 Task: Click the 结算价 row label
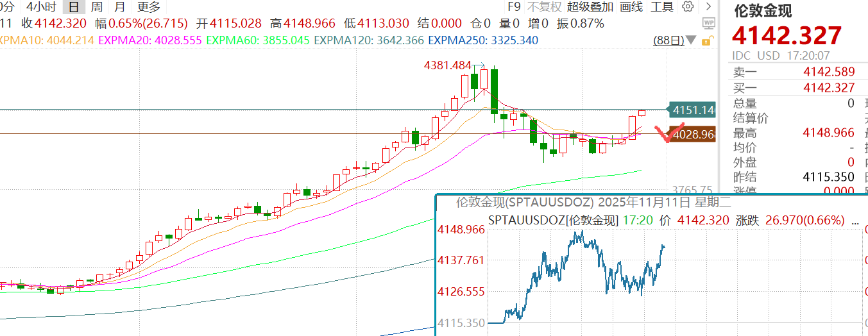751,118
